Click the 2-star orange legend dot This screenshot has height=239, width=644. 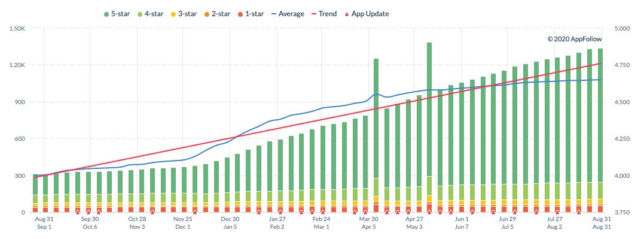[208, 14]
